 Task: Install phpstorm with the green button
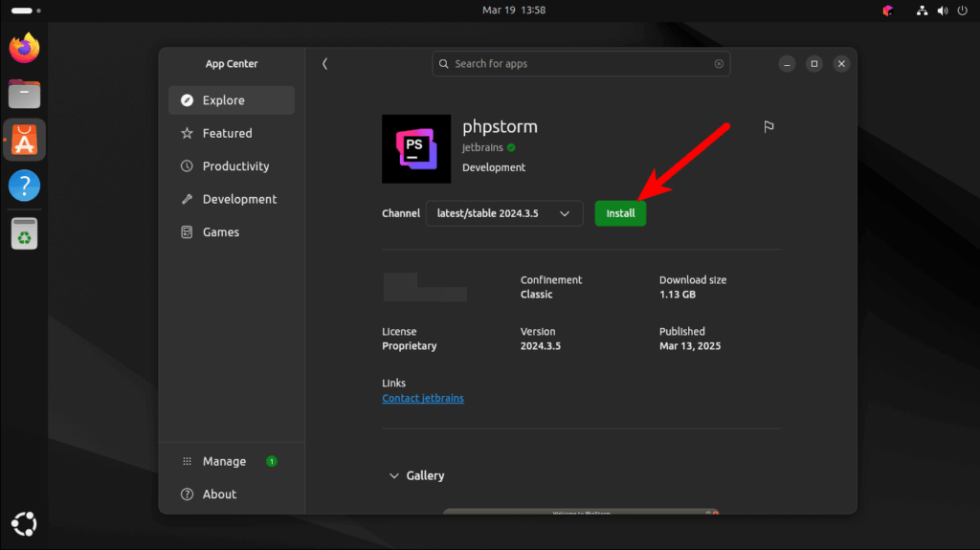coord(620,213)
